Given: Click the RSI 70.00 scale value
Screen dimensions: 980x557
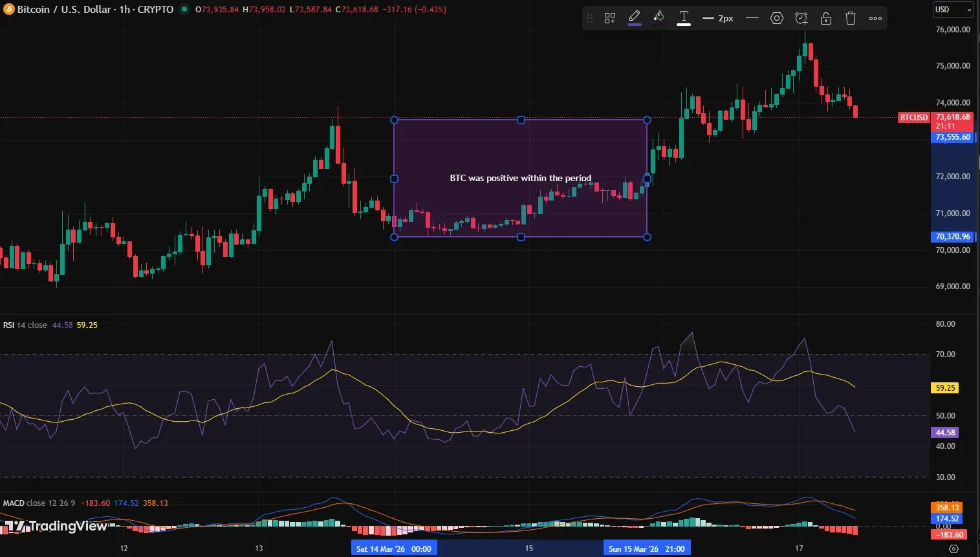Looking at the screenshot, I should click(x=945, y=355).
